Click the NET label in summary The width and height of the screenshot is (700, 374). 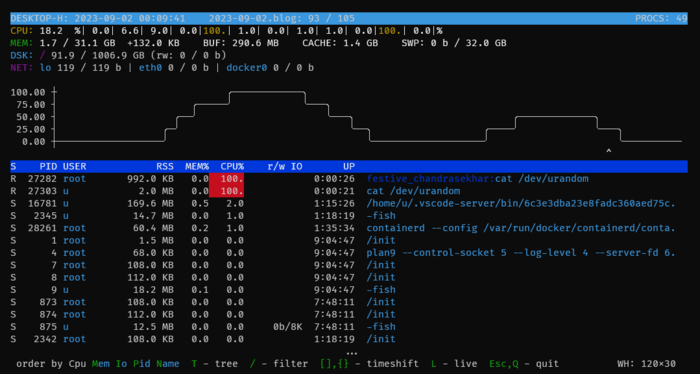(22, 68)
